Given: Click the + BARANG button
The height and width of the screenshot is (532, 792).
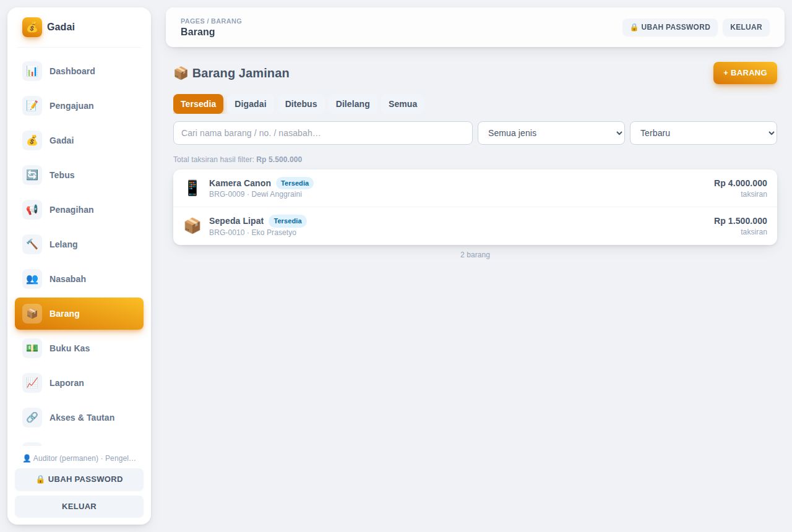Looking at the screenshot, I should tap(745, 73).
